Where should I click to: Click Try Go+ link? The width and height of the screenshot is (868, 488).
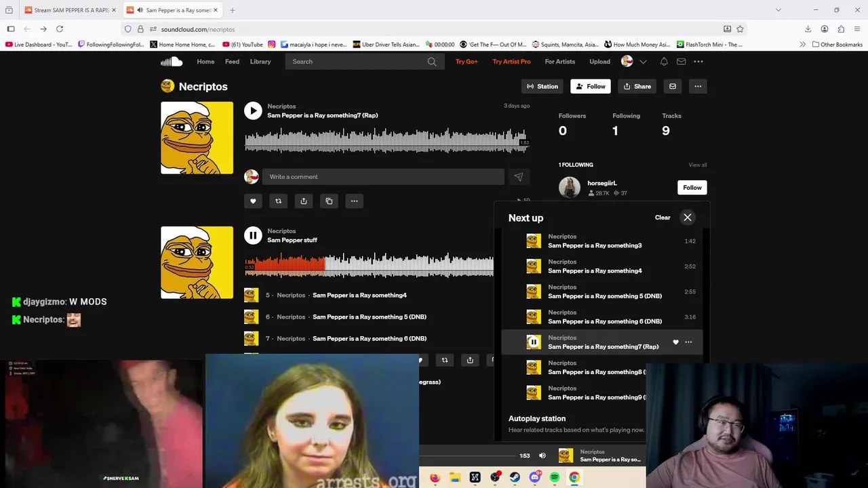(x=467, y=62)
